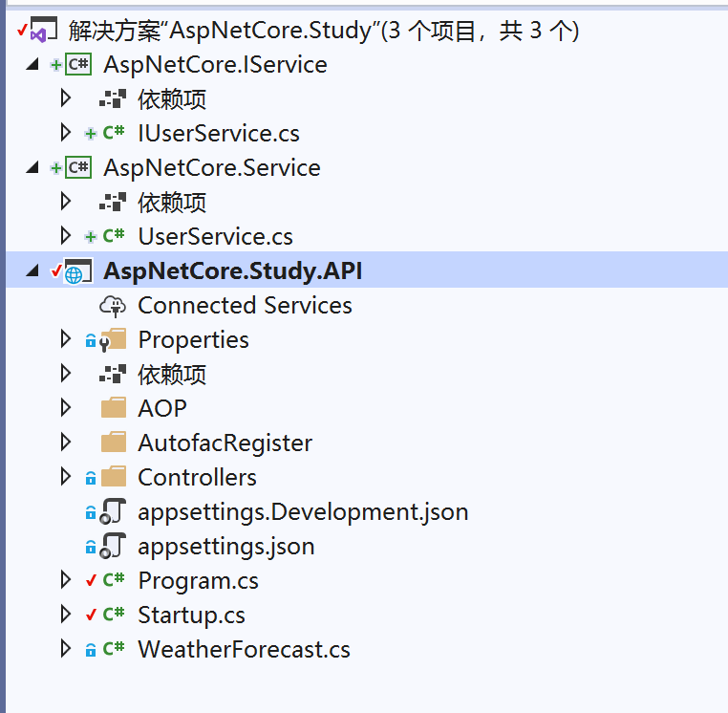Click the red checkmark beside Startup.cs
This screenshot has width=728, height=713.
[91, 614]
